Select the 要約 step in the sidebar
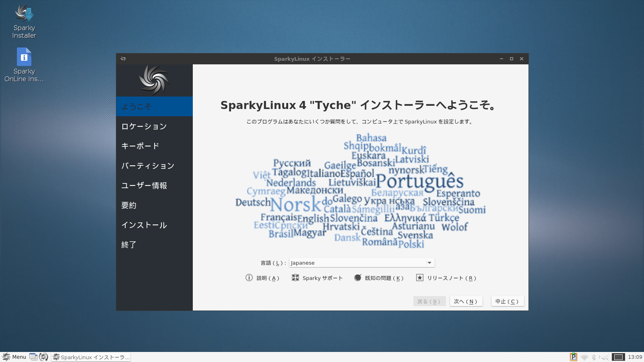The height and width of the screenshot is (362, 644). [x=155, y=205]
